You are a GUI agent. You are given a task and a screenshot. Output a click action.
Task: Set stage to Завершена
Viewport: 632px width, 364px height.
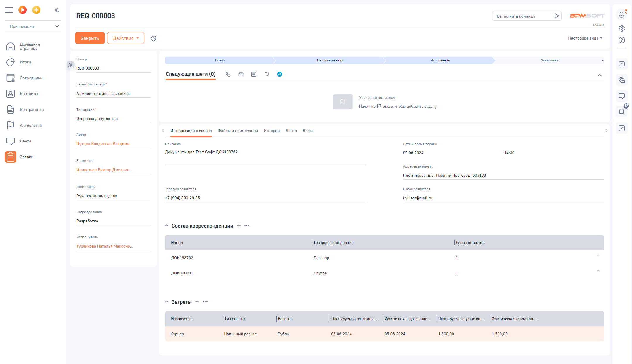tap(549, 60)
